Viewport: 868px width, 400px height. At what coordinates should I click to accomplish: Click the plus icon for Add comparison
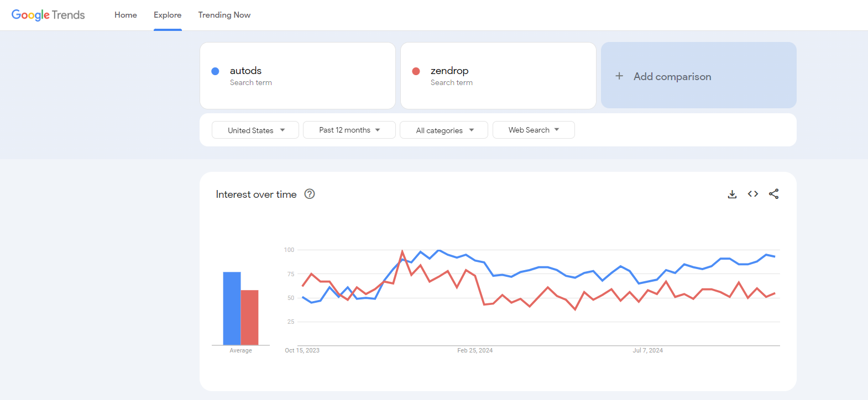point(619,76)
